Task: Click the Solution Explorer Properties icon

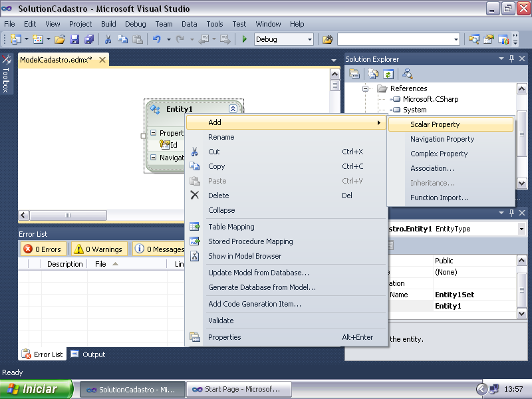Action: (354, 74)
